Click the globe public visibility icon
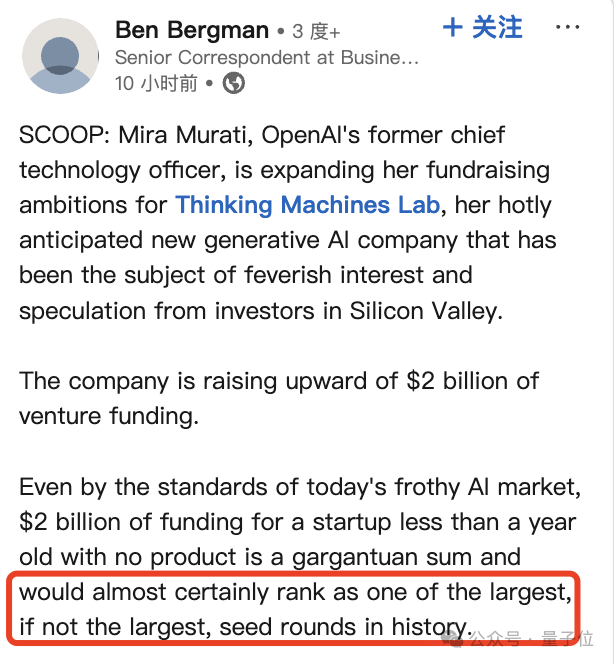 pyautogui.click(x=233, y=83)
